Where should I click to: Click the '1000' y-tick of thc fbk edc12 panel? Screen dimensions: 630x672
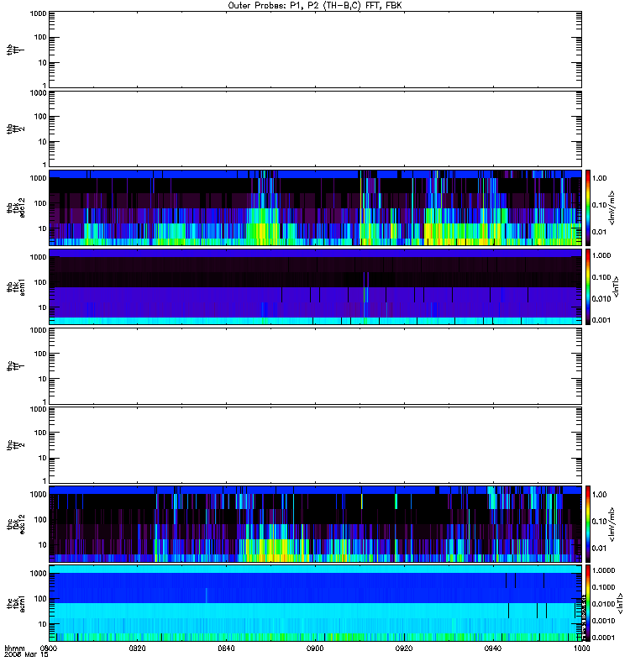coord(38,495)
